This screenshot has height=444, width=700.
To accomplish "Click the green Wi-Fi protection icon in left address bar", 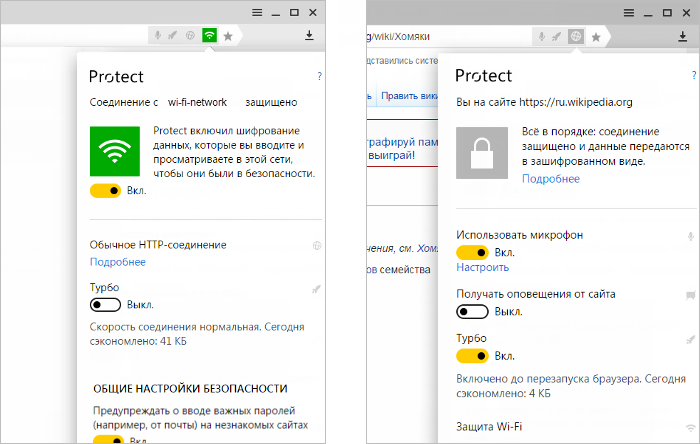I will tap(209, 35).
